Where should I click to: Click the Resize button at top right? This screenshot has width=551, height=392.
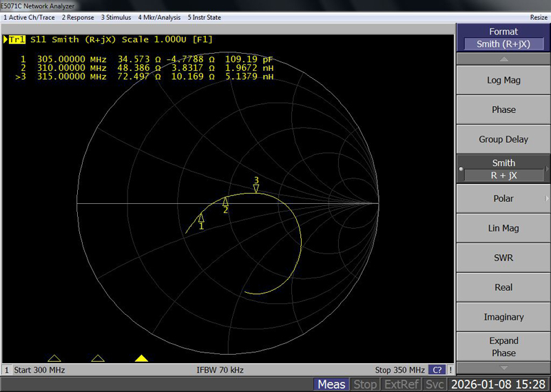(x=539, y=17)
